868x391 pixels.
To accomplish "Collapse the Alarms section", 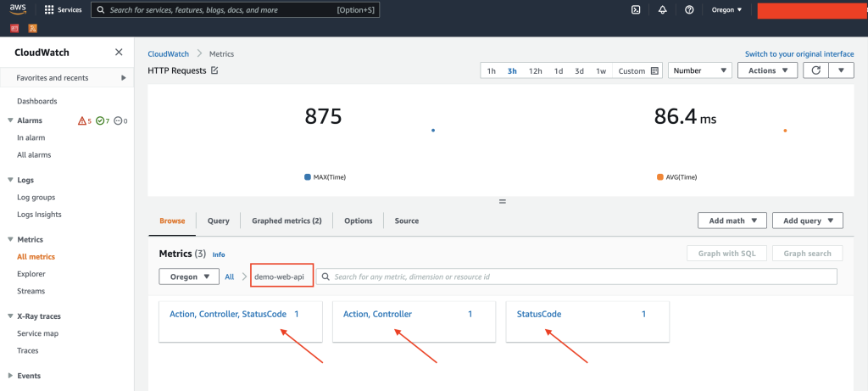I will [x=11, y=120].
